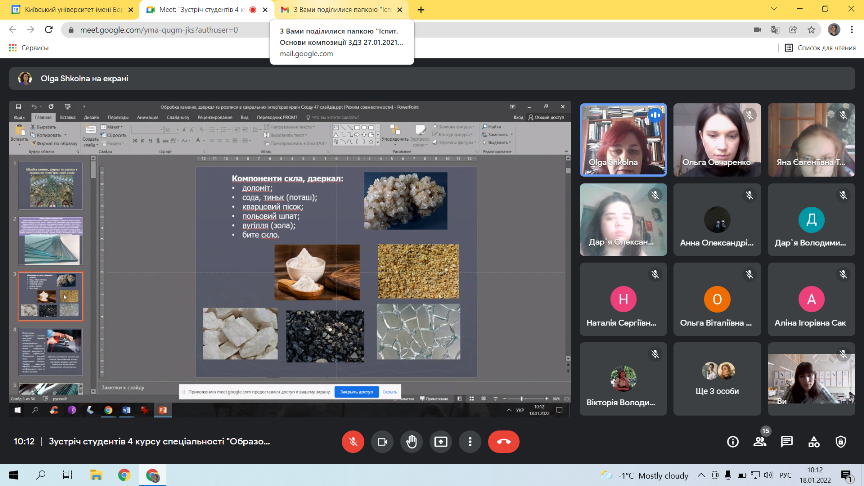Leave the call with the red hang-up button

(x=503, y=441)
